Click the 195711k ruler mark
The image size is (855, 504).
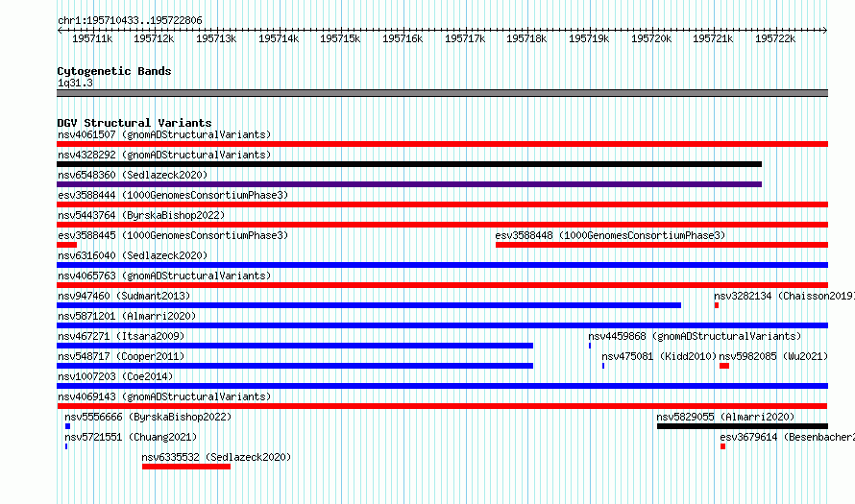point(92,38)
